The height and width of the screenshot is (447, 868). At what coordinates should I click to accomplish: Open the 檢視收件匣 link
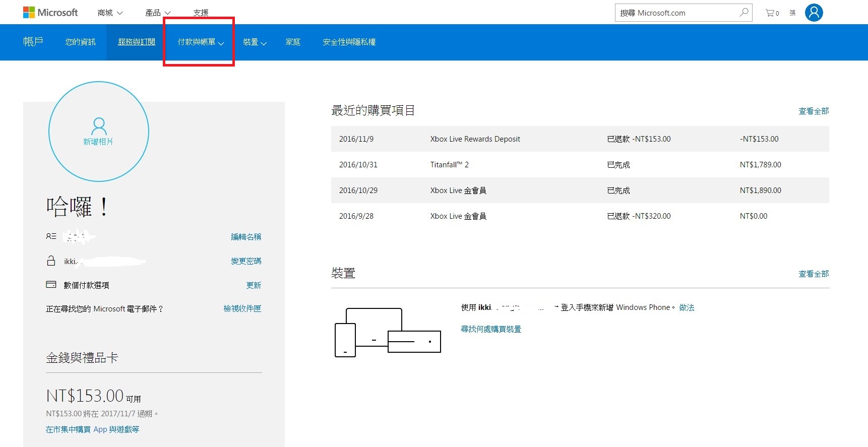pyautogui.click(x=242, y=308)
